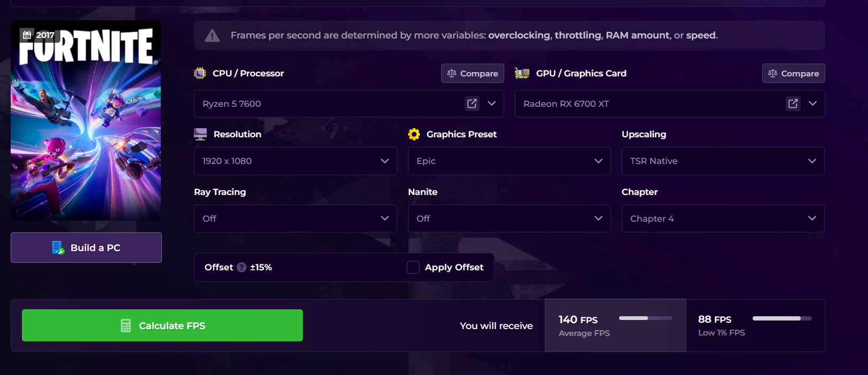This screenshot has width=868, height=375.
Task: Click the CPU Compare button
Action: click(473, 73)
